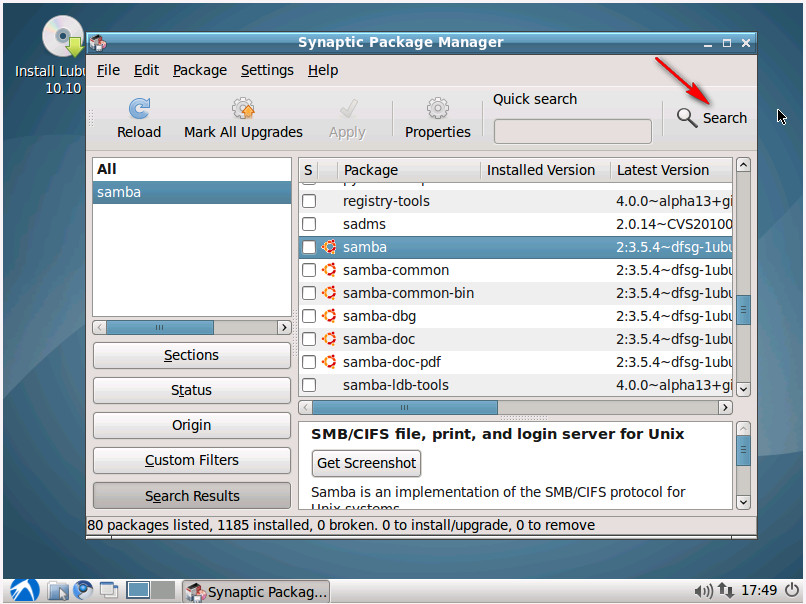Click the Search Results button
The image size is (806, 604).
point(192,496)
